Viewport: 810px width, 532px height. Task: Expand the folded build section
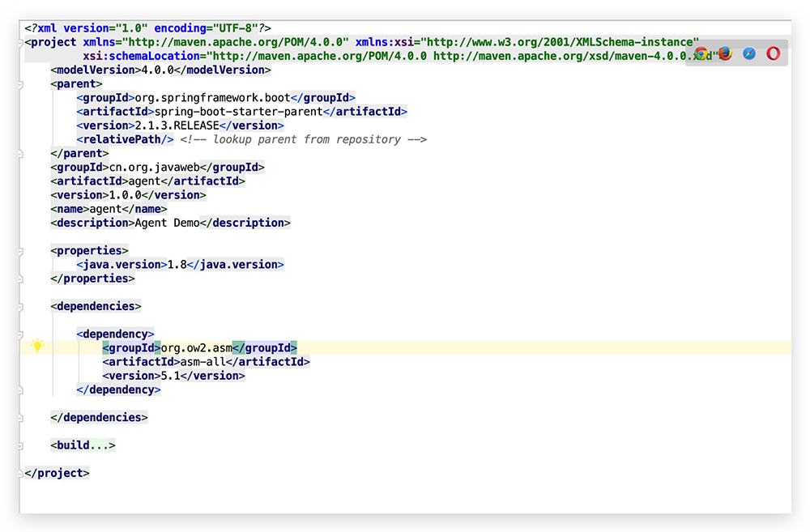[95, 445]
